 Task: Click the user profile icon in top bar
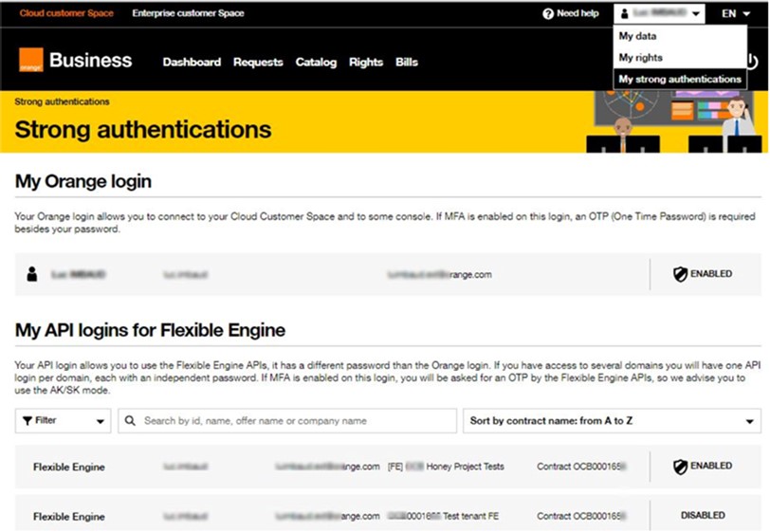[624, 14]
